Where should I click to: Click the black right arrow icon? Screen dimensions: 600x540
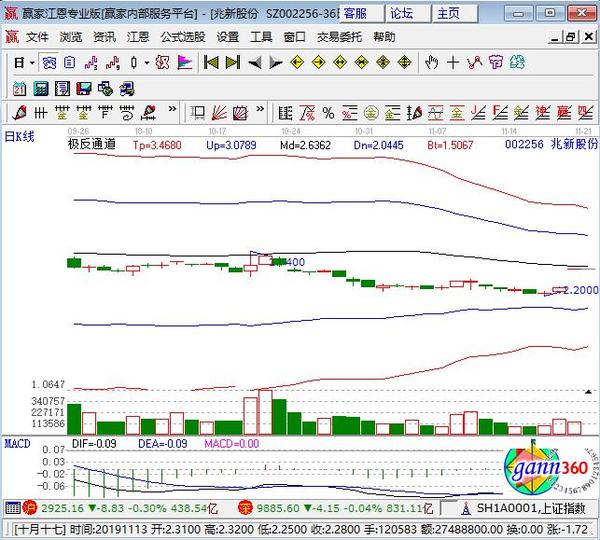[276, 63]
